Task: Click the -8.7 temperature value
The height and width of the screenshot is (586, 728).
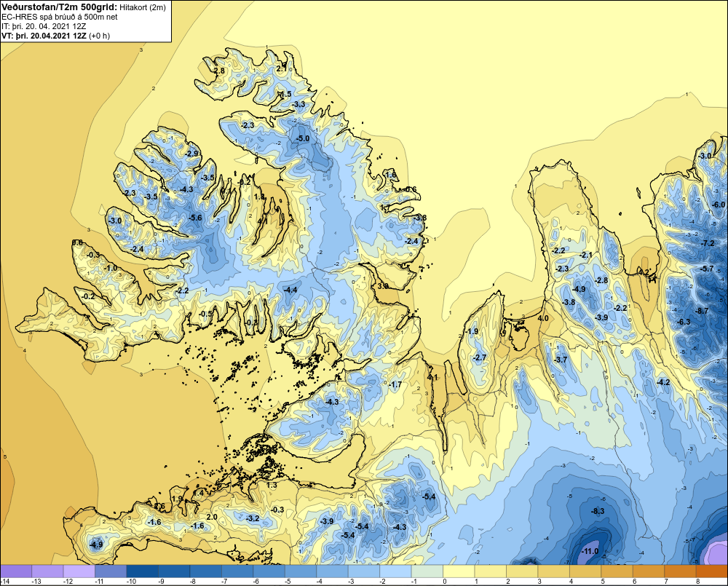Action: point(702,311)
